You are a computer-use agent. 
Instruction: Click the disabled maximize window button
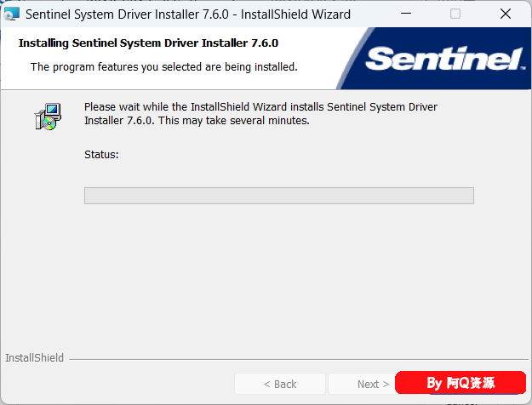coord(455,14)
